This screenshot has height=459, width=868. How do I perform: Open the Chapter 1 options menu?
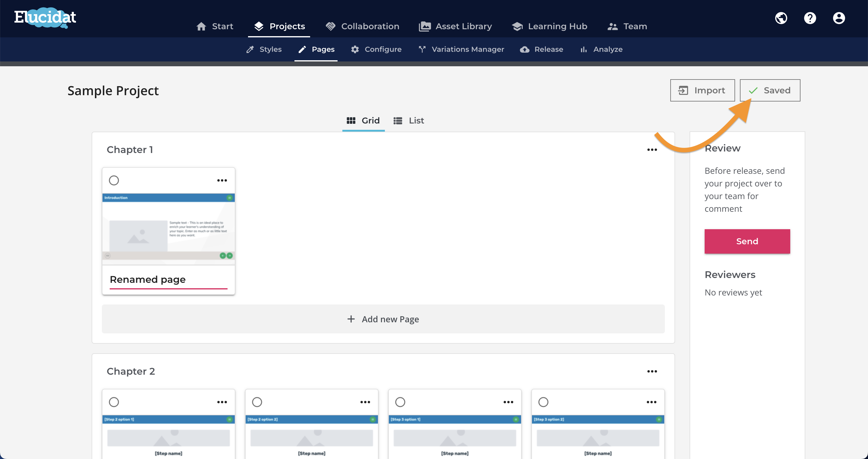click(652, 150)
